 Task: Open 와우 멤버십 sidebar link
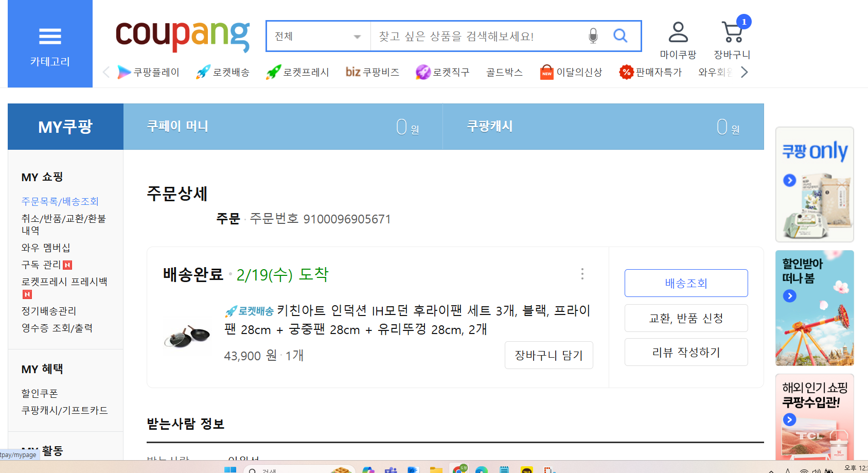pos(46,248)
